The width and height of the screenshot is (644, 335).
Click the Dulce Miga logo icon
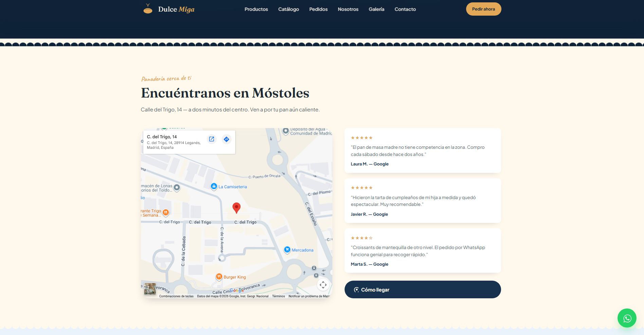[x=148, y=9]
